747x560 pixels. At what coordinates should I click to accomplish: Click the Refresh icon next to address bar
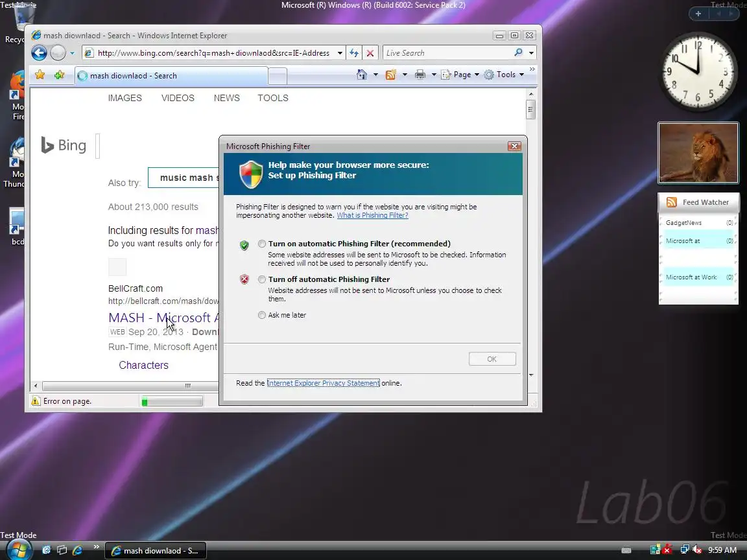click(x=354, y=53)
